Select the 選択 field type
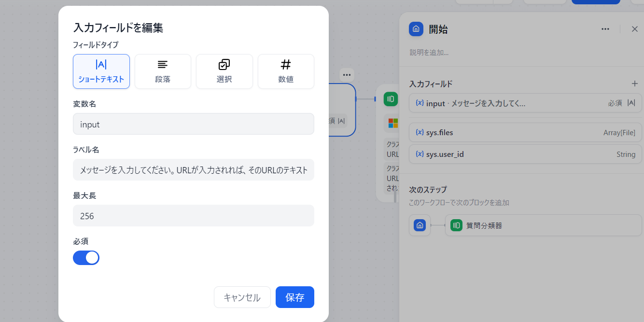The image size is (644, 322). click(x=224, y=71)
